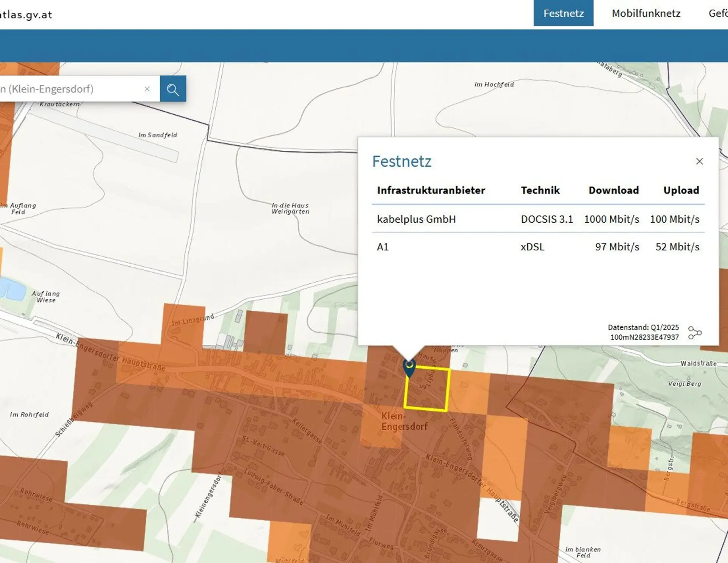Click the Upload column header
The width and height of the screenshot is (728, 563).
[681, 190]
